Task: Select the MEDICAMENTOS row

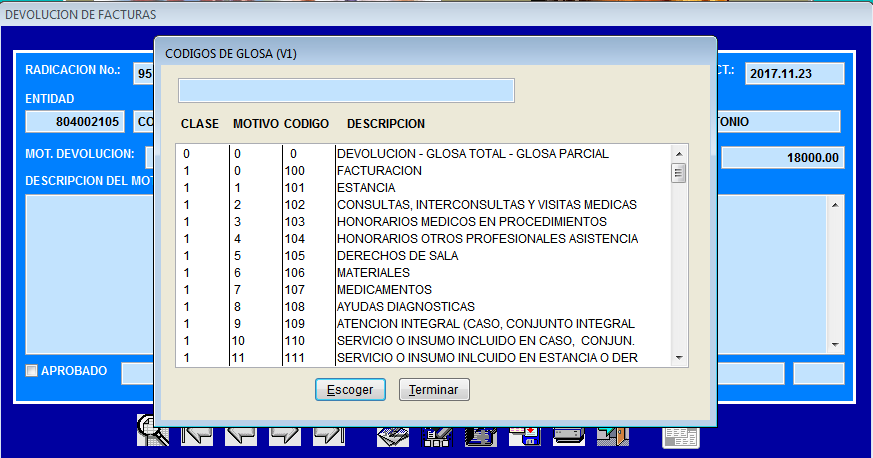Action: [423, 290]
